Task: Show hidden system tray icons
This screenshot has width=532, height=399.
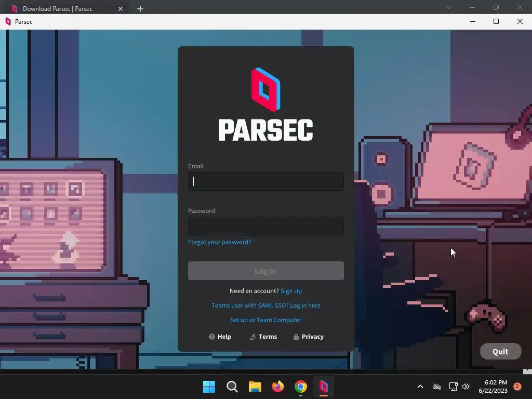Action: pyautogui.click(x=420, y=387)
